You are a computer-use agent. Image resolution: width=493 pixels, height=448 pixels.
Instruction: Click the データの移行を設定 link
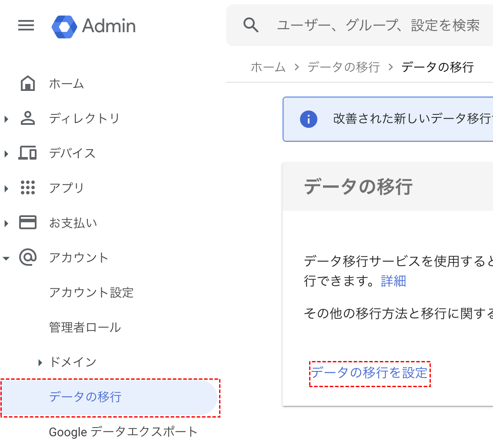click(x=370, y=373)
